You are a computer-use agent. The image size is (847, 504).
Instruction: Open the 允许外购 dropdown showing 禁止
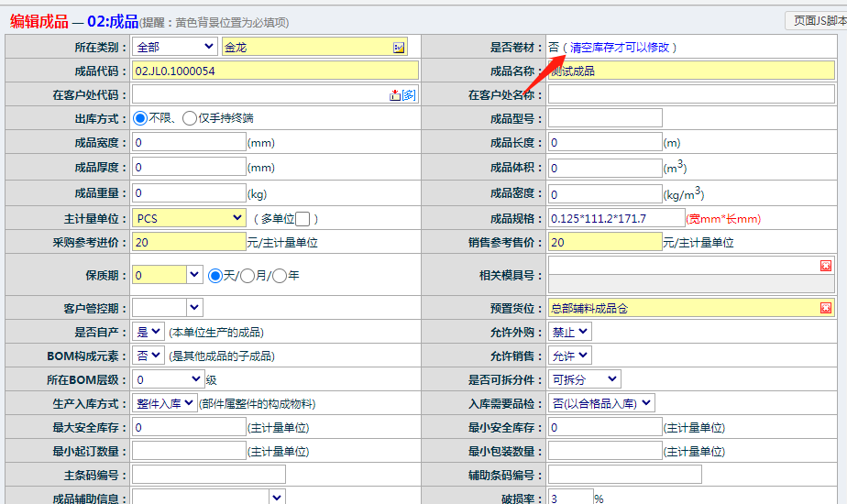coord(569,332)
